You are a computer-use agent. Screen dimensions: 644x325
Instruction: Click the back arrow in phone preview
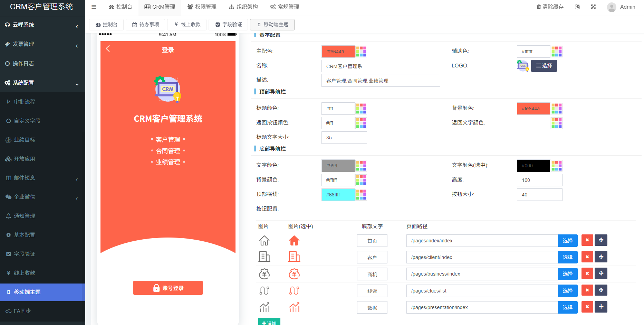click(108, 49)
